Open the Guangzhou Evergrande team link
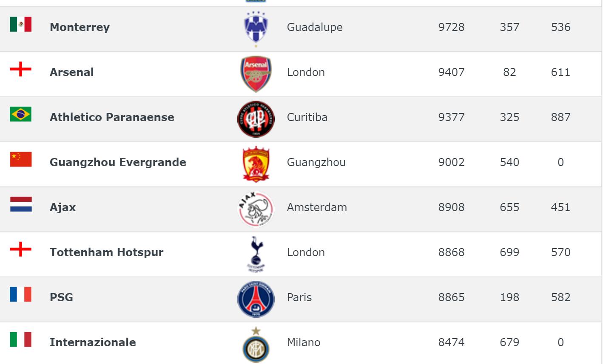Viewport: 603px width, 364px height. (x=118, y=162)
